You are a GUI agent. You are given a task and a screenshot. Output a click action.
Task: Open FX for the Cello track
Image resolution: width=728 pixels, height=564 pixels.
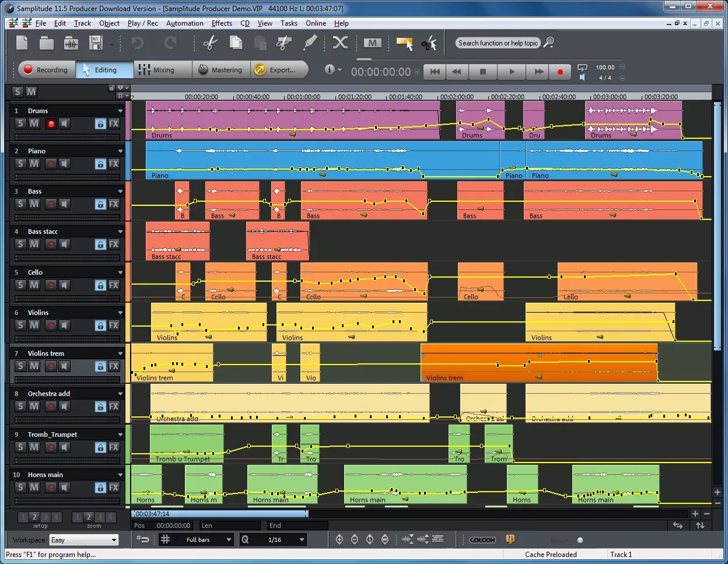[x=114, y=285]
